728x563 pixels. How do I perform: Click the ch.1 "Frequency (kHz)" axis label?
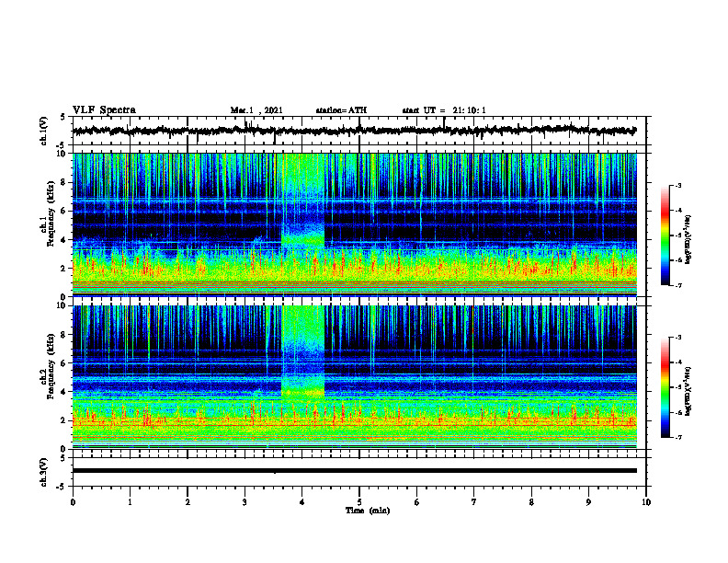pos(51,213)
